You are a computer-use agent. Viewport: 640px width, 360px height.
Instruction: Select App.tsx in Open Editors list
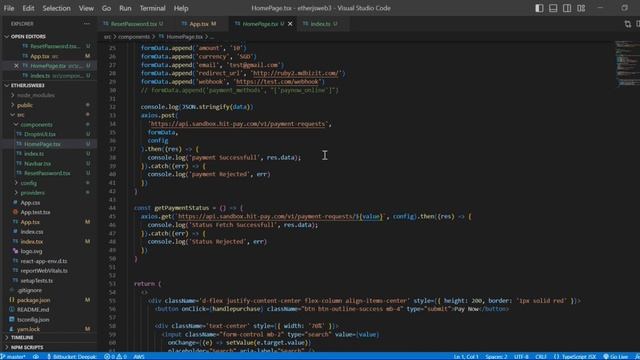[40, 56]
